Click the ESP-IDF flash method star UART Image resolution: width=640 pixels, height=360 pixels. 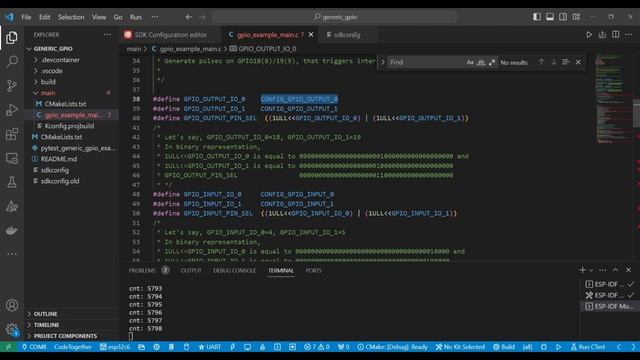pos(209,347)
